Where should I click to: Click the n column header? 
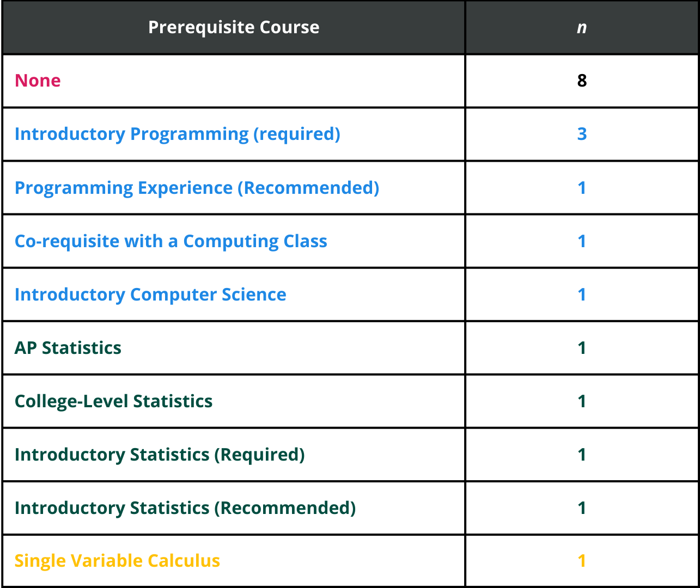(582, 27)
